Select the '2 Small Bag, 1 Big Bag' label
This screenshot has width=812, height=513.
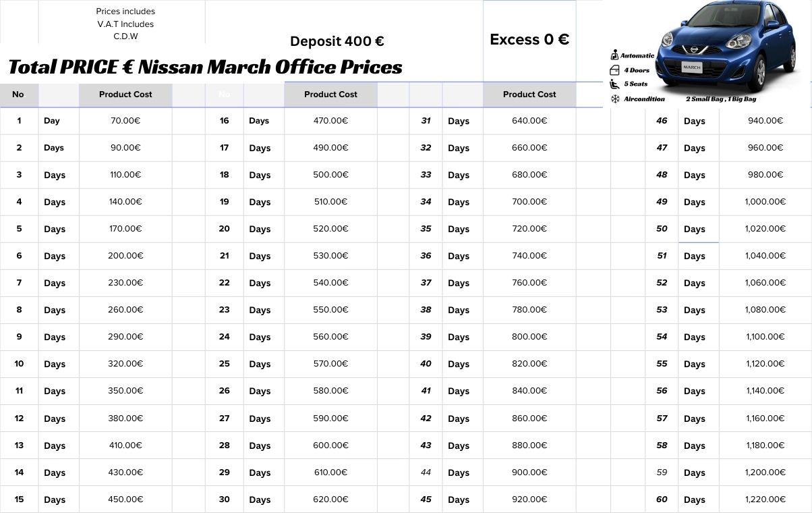coord(721,99)
